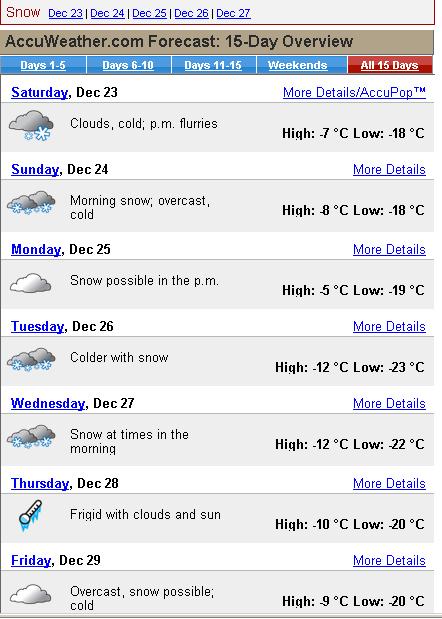Switch to the Days 1-5 tab

pos(43,65)
